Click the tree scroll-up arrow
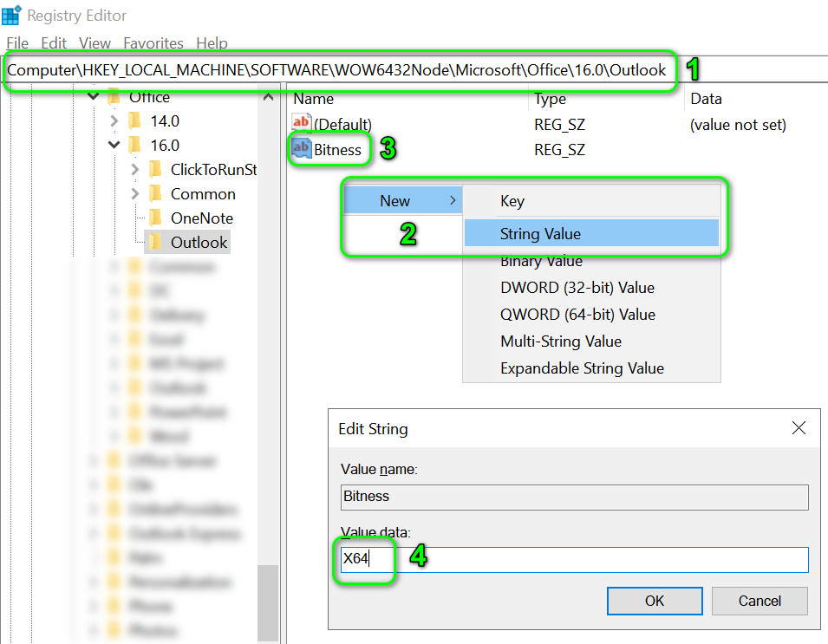828x644 pixels. click(268, 97)
